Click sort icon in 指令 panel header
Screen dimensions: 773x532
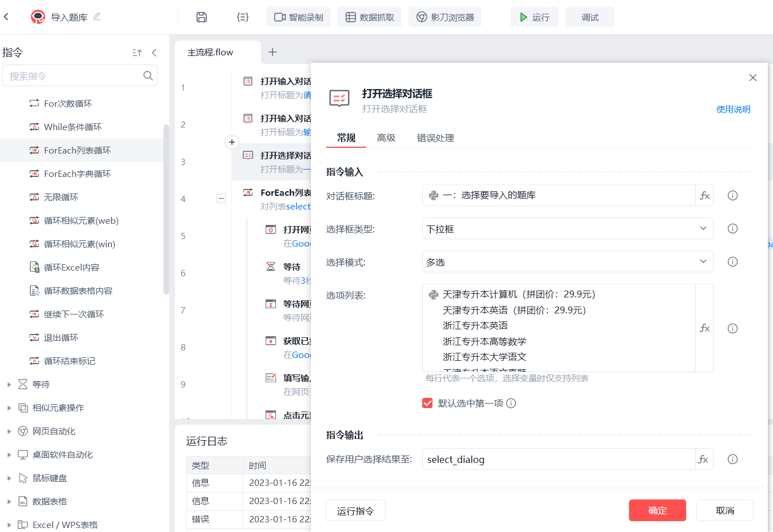point(137,53)
